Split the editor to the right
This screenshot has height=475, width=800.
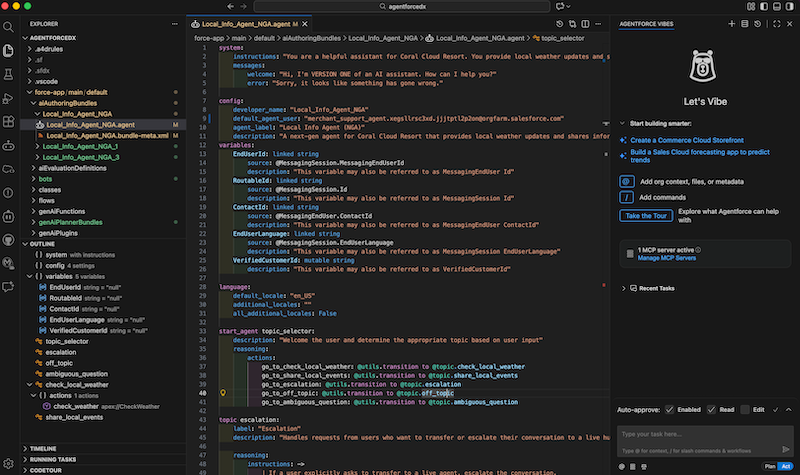click(x=585, y=22)
